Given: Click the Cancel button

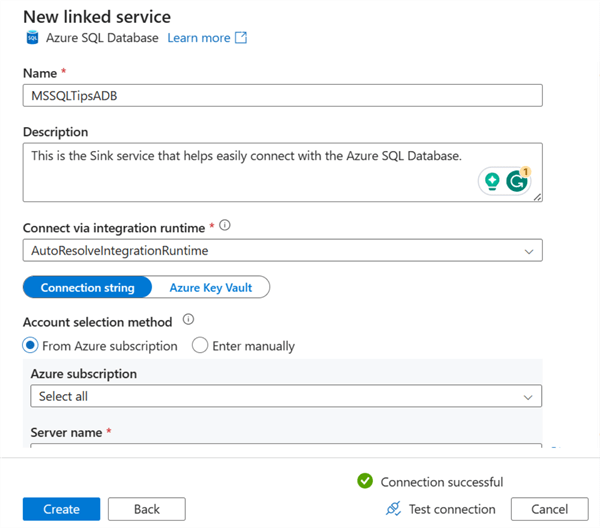Looking at the screenshot, I should click(549, 509).
